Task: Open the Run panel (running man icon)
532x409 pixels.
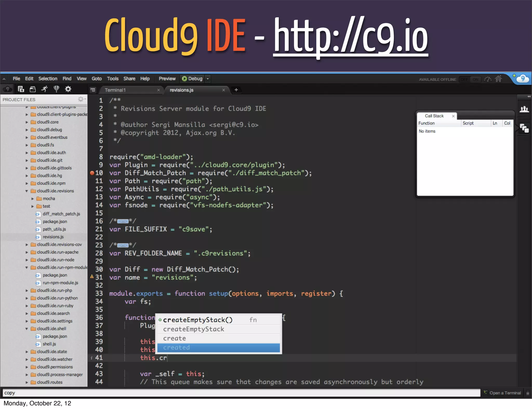Action: [44, 89]
